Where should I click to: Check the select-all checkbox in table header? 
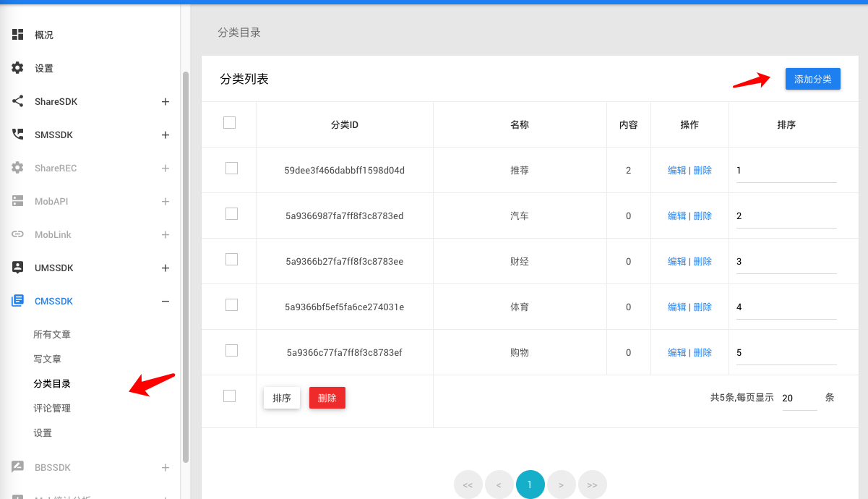point(229,123)
